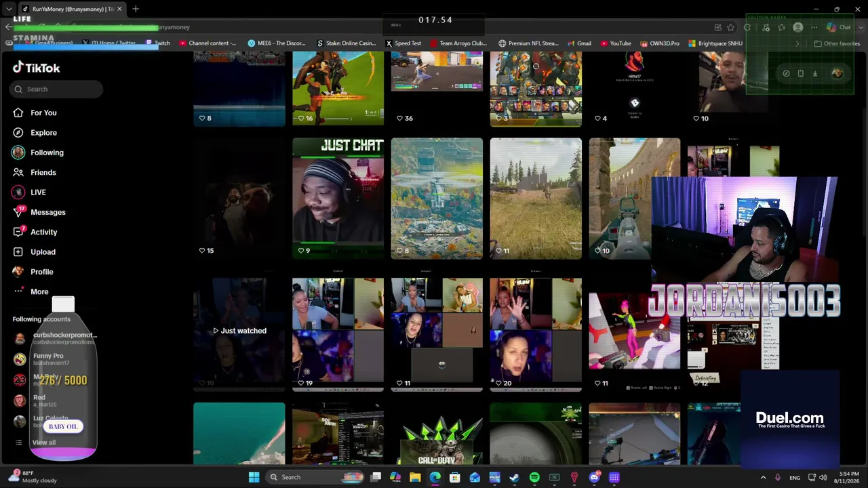The height and width of the screenshot is (488, 868).
Task: Open the video with 15 likes
Action: (239, 199)
